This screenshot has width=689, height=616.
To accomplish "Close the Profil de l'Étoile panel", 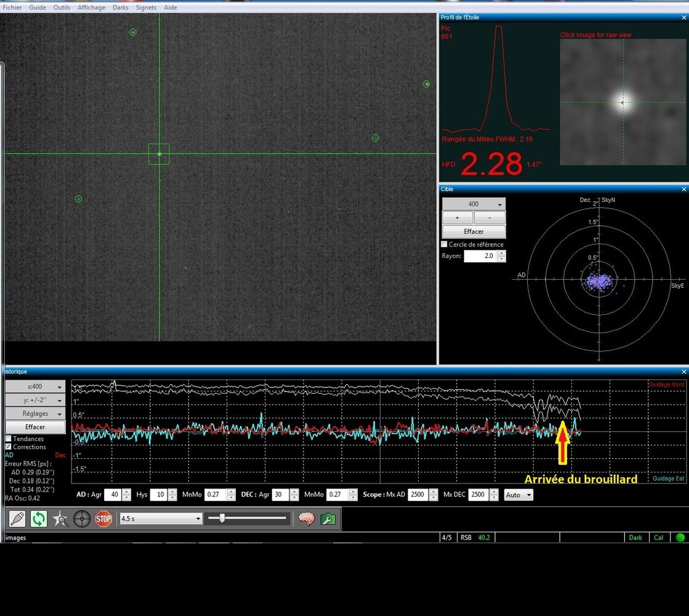I will pyautogui.click(x=684, y=17).
